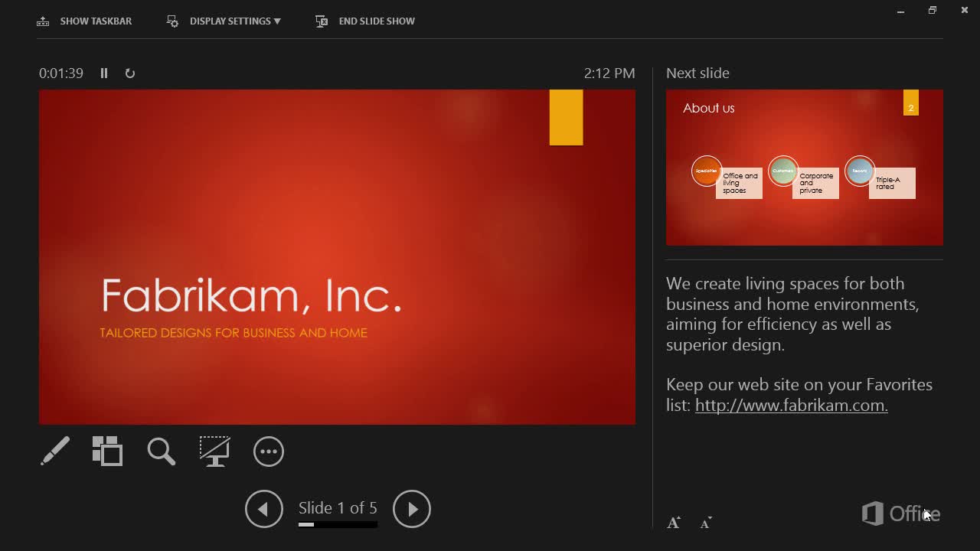Pause the presentation timer
Image resolution: width=980 pixels, height=551 pixels.
pos(104,73)
